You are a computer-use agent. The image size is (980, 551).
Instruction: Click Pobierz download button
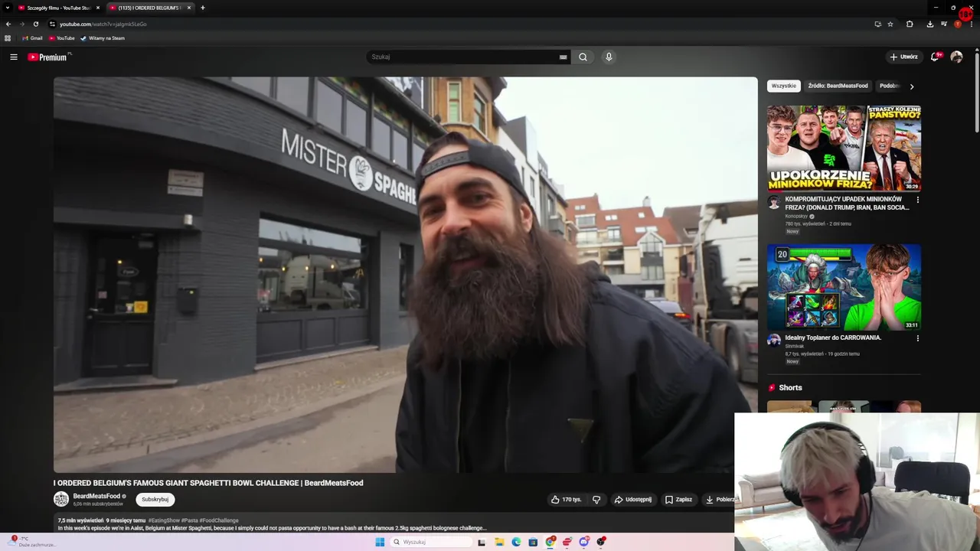click(x=719, y=500)
